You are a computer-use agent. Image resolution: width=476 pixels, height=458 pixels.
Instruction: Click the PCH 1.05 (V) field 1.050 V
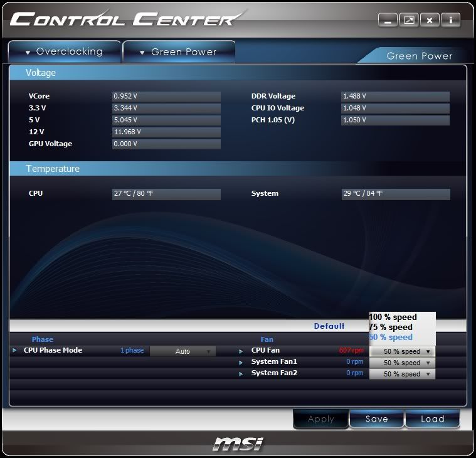pos(395,120)
